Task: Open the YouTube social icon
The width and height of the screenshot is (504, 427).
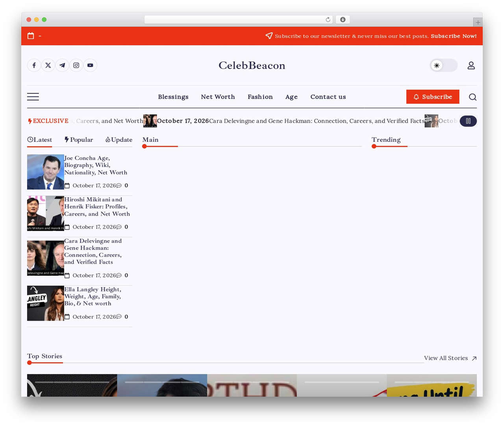Action: pyautogui.click(x=90, y=65)
